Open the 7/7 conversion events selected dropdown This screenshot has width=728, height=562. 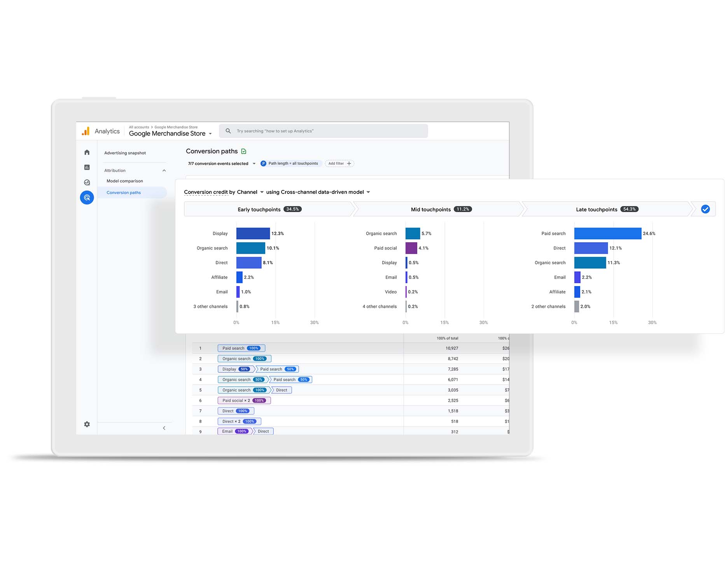pyautogui.click(x=221, y=163)
